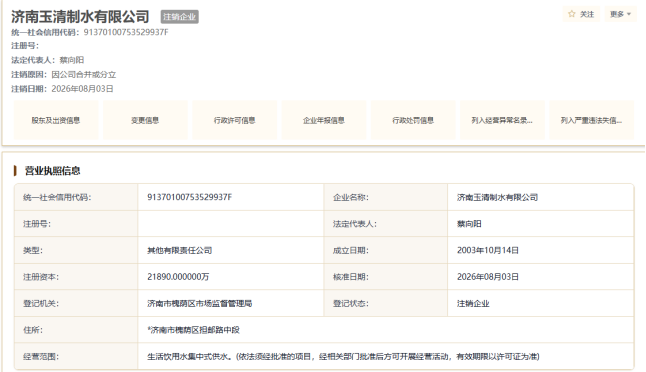Click the 成立日期 label cell
Screen dimensions: 646x372
386,250
